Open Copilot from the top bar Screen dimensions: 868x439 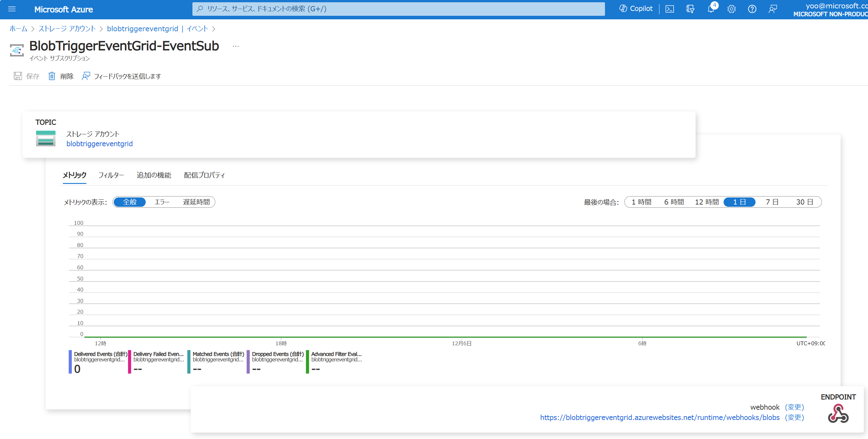(636, 9)
